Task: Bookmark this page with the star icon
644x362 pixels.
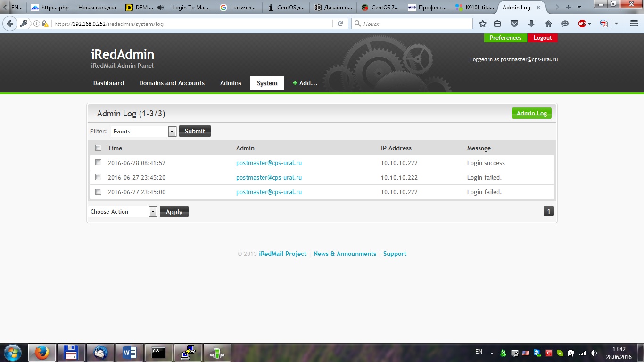Action: [483, 24]
